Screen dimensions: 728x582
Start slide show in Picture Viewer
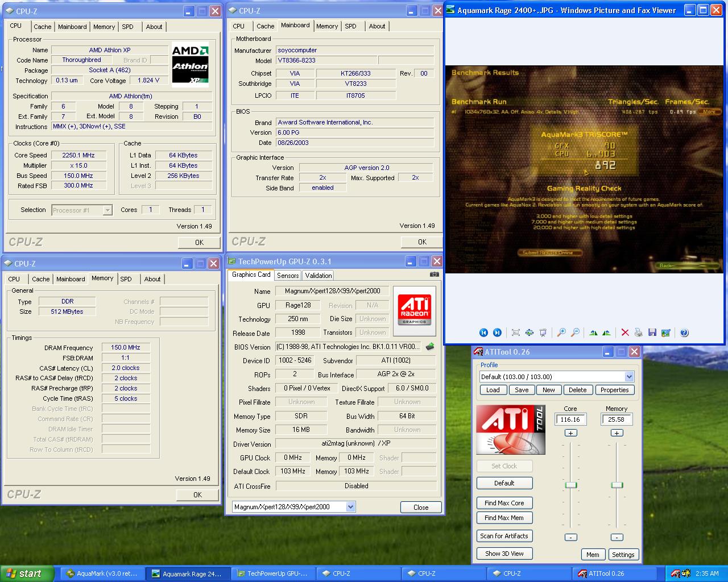click(x=543, y=332)
